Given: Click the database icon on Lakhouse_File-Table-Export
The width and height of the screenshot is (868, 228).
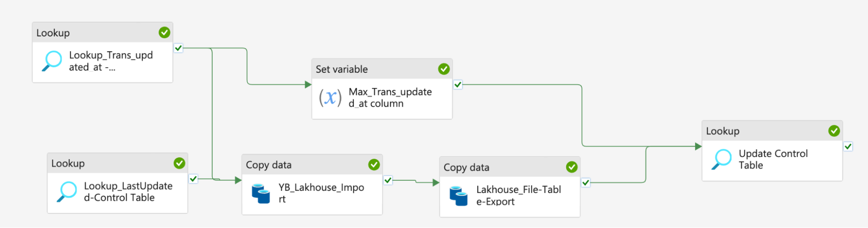Looking at the screenshot, I should click(459, 196).
